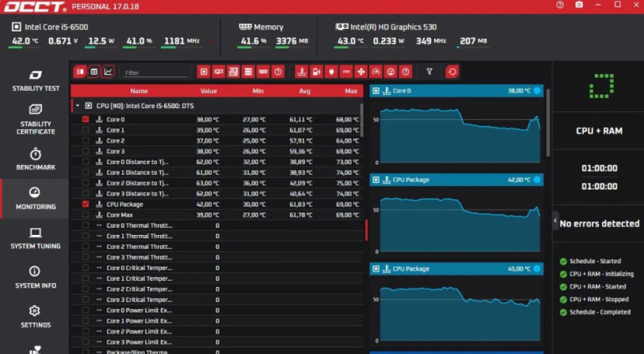This screenshot has width=644, height=354.
Task: Sort by the Value column header
Action: [x=208, y=91]
